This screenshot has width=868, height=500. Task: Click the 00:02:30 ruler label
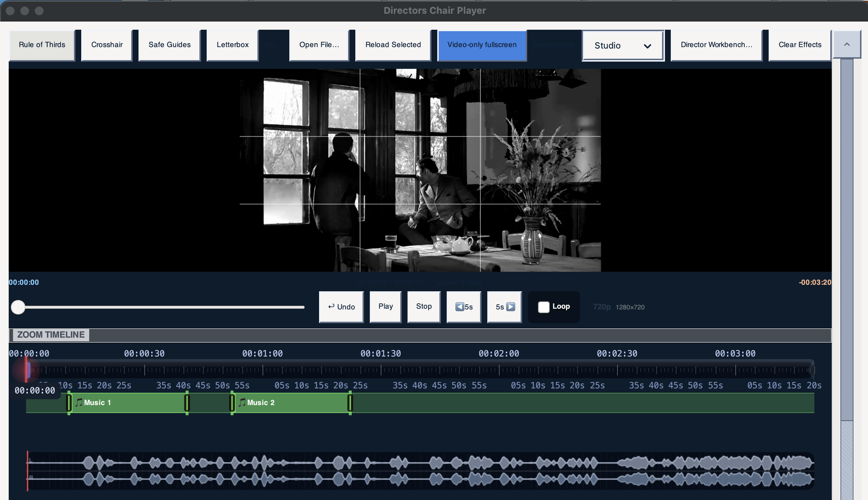coord(617,354)
